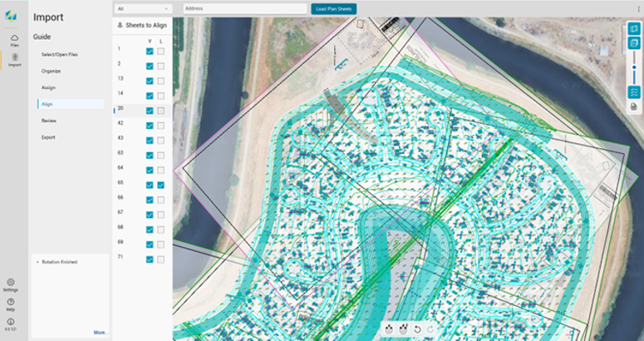Click the undo rotation arrow icon
The width and height of the screenshot is (644, 341).
pyautogui.click(x=417, y=329)
